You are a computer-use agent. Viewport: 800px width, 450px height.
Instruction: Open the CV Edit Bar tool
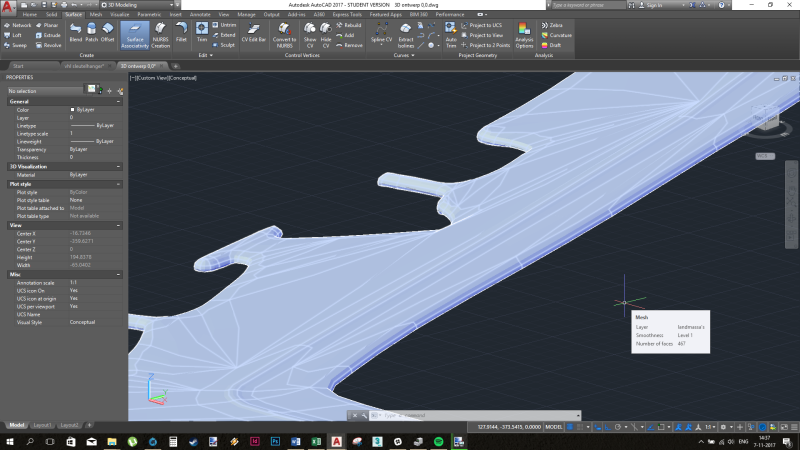pos(252,34)
